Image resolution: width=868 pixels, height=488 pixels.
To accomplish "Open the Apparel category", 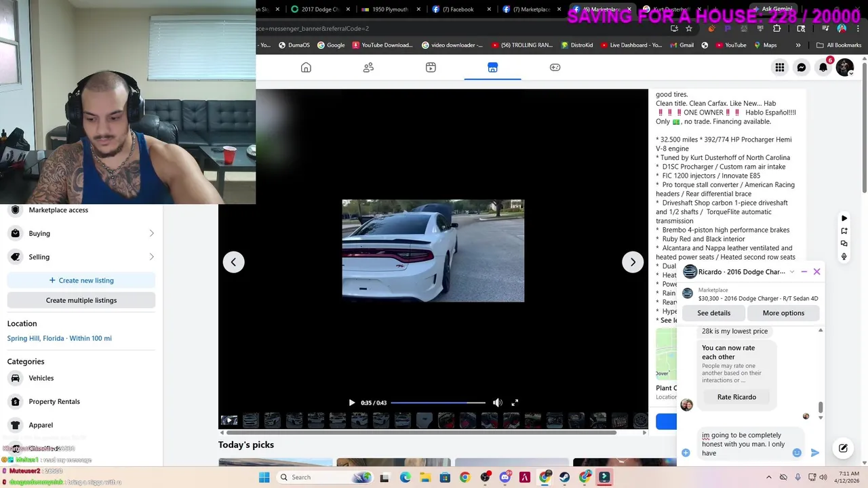I will pos(81,425).
